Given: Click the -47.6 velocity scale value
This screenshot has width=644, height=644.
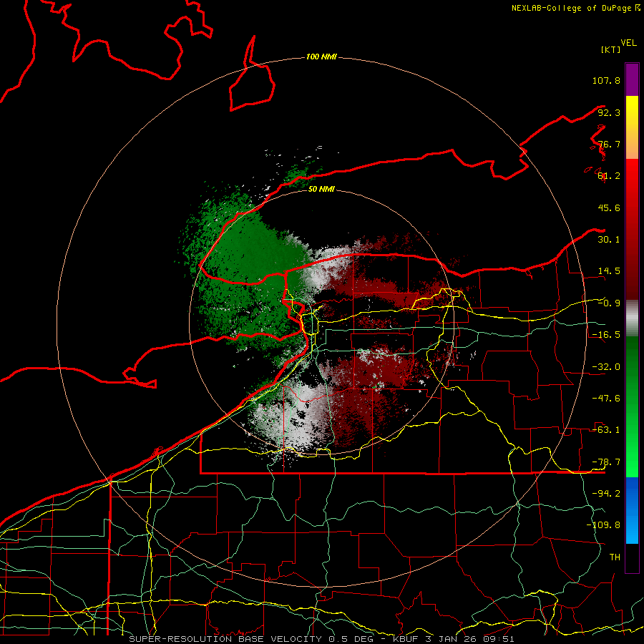Looking at the screenshot, I should coord(606,399).
